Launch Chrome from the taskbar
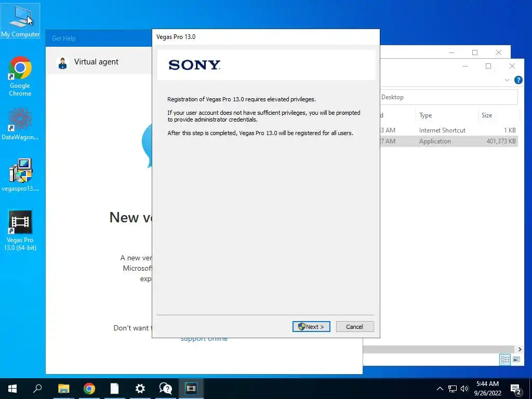 [89, 389]
